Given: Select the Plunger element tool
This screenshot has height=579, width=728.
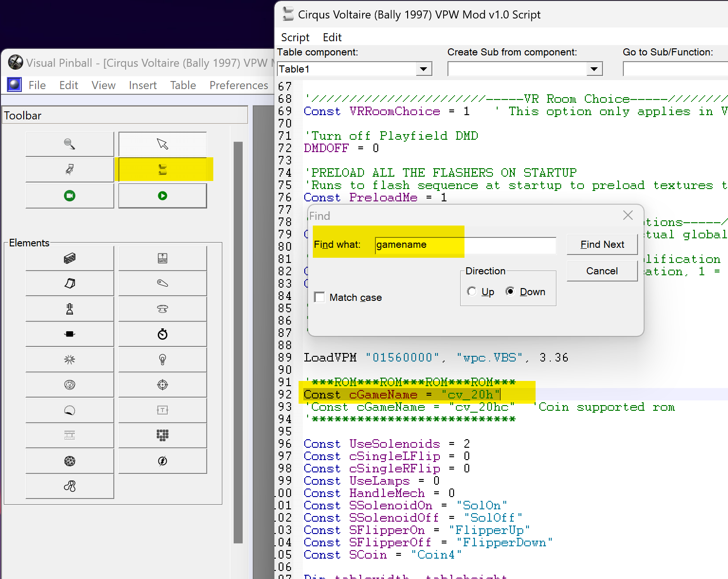Looking at the screenshot, I should tap(70, 308).
